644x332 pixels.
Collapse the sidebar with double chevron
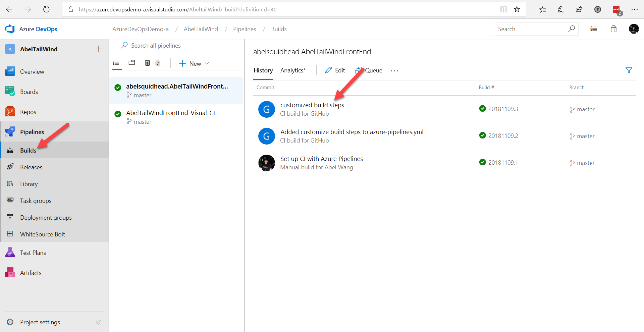tap(99, 322)
